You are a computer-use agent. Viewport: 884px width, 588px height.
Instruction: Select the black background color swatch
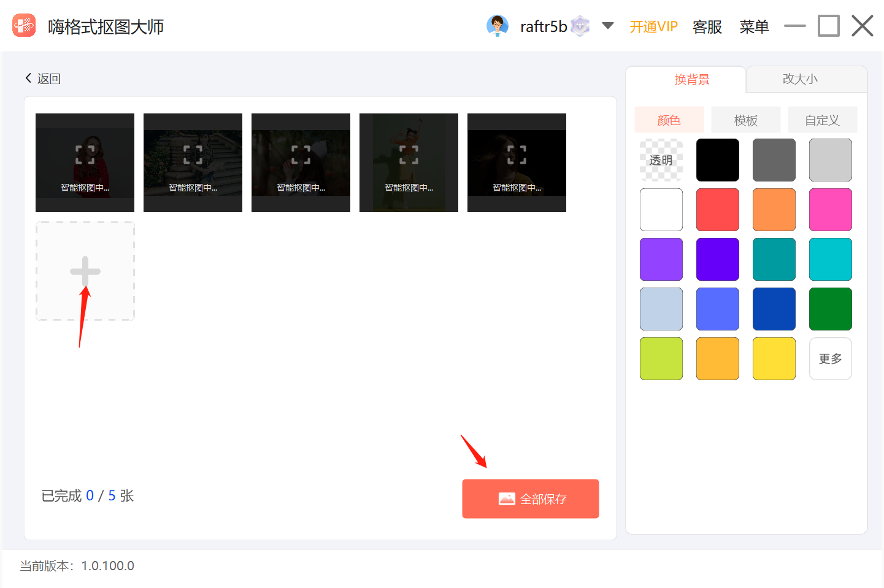pyautogui.click(x=717, y=159)
